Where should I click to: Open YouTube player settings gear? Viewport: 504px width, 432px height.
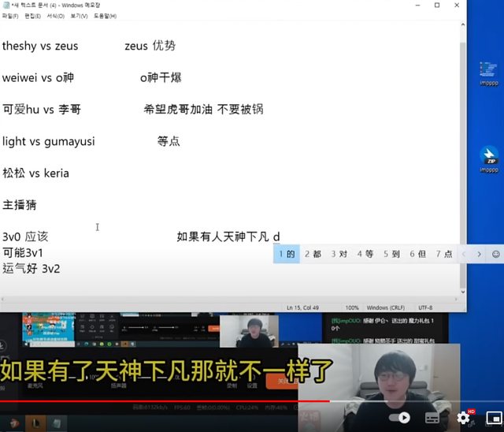pos(463,418)
